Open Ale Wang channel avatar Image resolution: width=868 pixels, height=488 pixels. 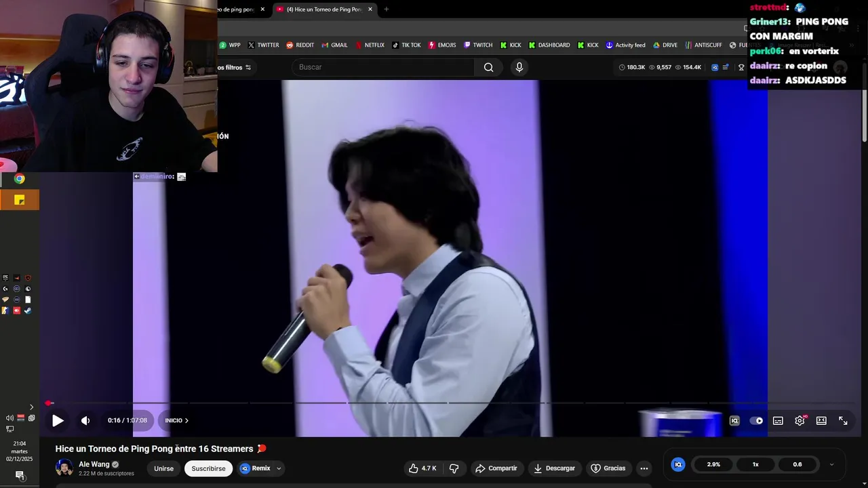[64, 468]
